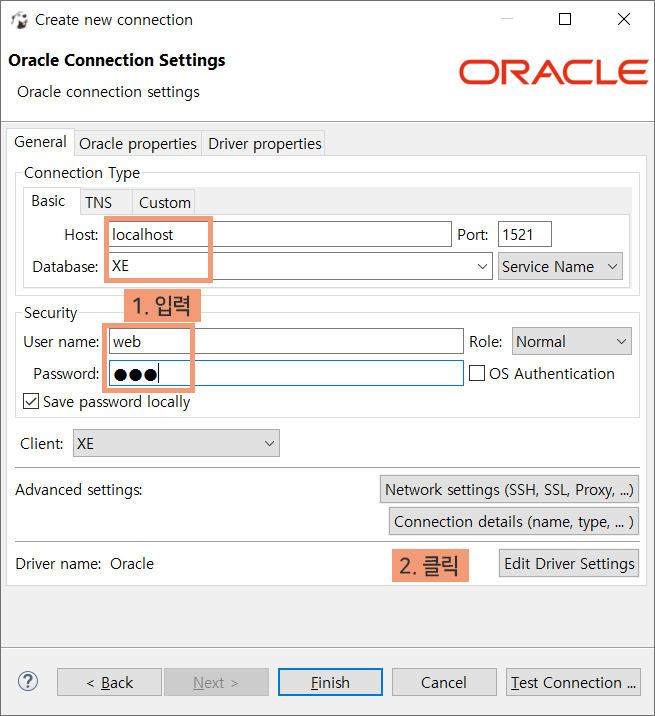Expand the Database combo box arrow
655x716 pixels.
(482, 266)
